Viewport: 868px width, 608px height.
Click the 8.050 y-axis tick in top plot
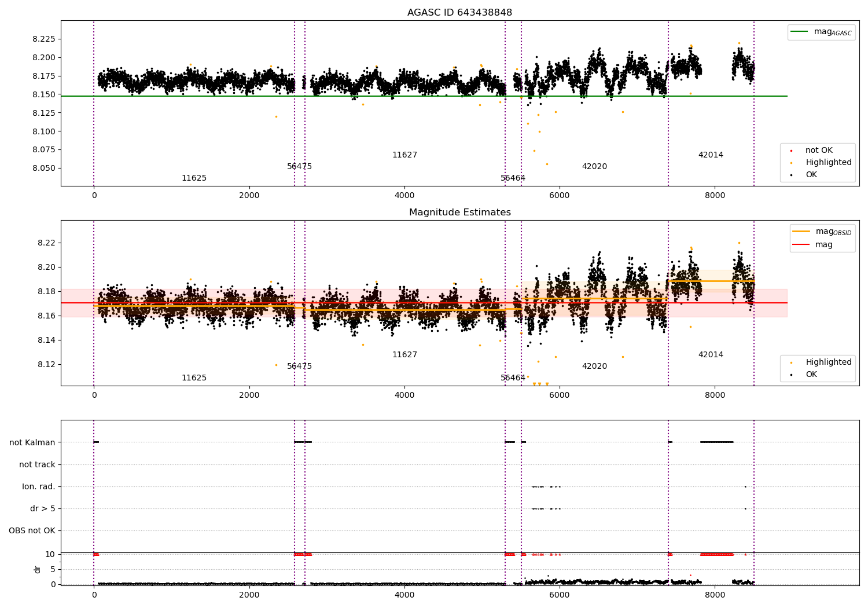click(x=43, y=169)
